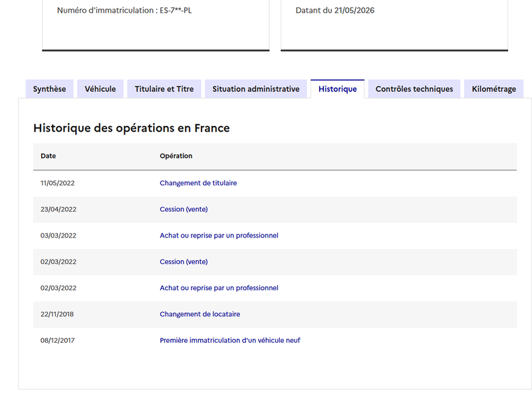Image resolution: width=532 pixels, height=396 pixels.
Task: Open Changement de locataire entry
Action: click(x=200, y=314)
